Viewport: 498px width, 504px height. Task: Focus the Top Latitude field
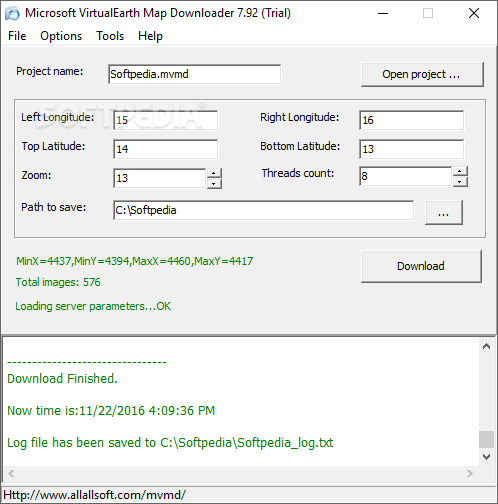165,149
